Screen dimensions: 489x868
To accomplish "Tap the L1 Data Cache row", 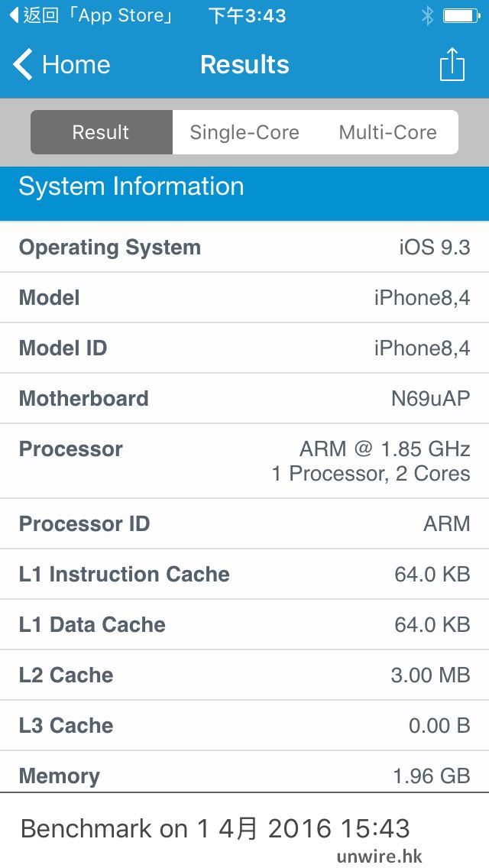I will point(244,625).
